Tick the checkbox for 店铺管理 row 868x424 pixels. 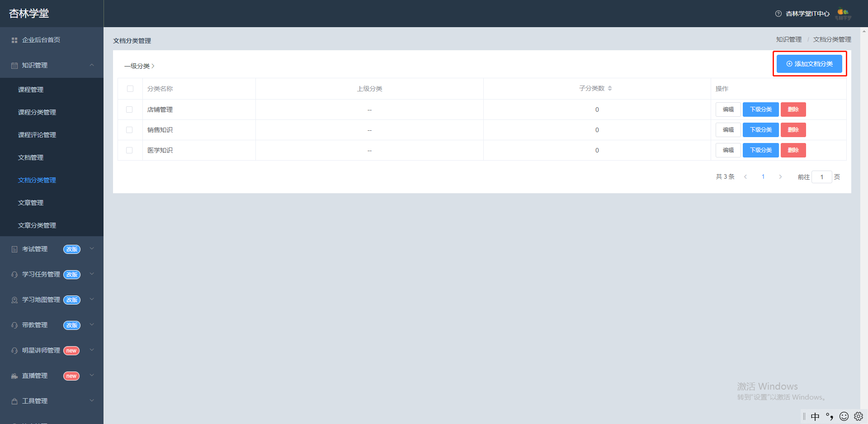point(129,110)
